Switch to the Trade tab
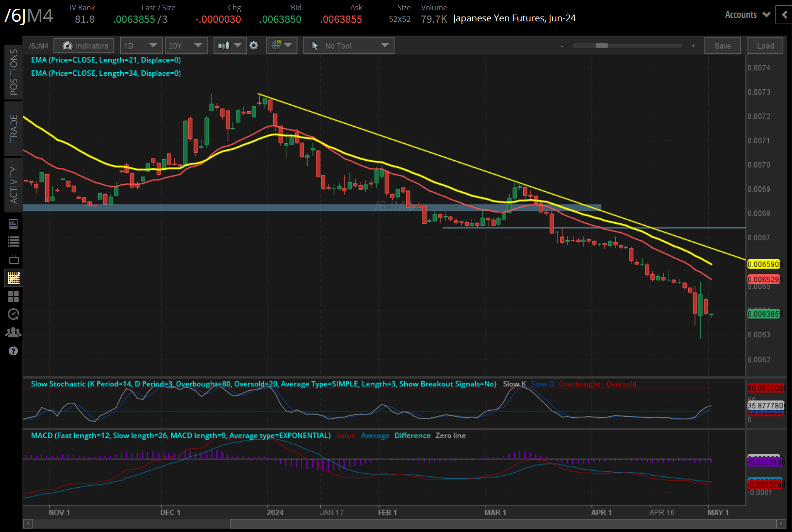The height and width of the screenshot is (532, 792). coord(14,128)
